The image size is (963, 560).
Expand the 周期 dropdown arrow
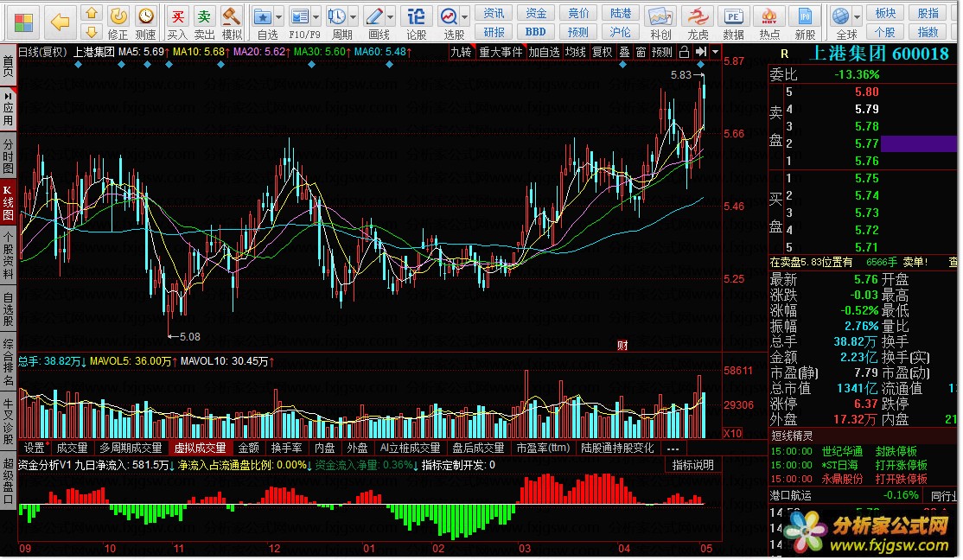pyautogui.click(x=354, y=17)
